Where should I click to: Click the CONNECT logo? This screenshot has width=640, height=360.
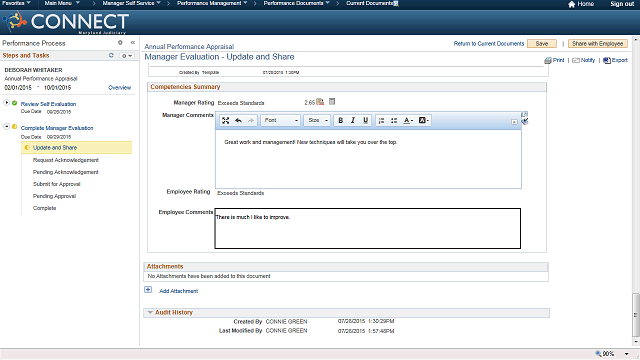66,22
